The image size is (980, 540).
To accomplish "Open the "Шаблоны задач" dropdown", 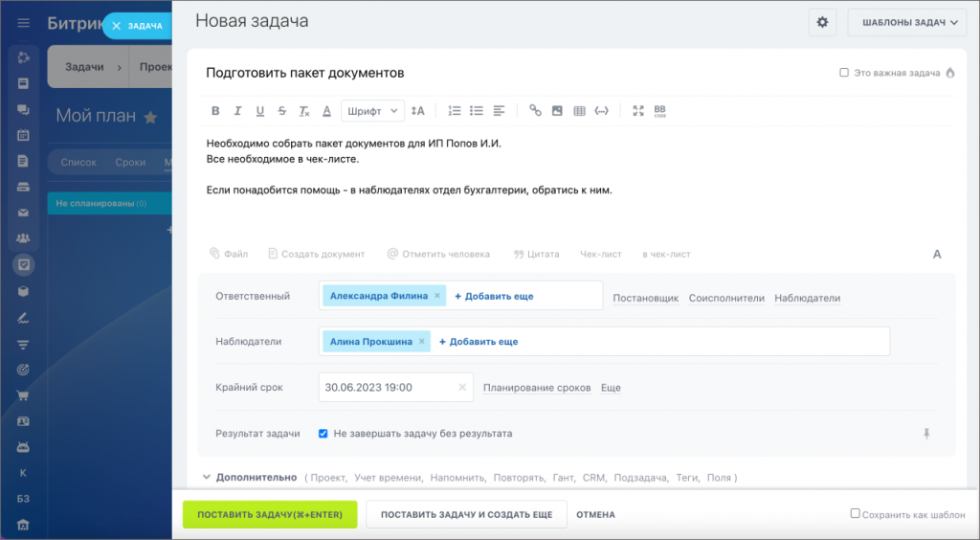I will pos(906,22).
